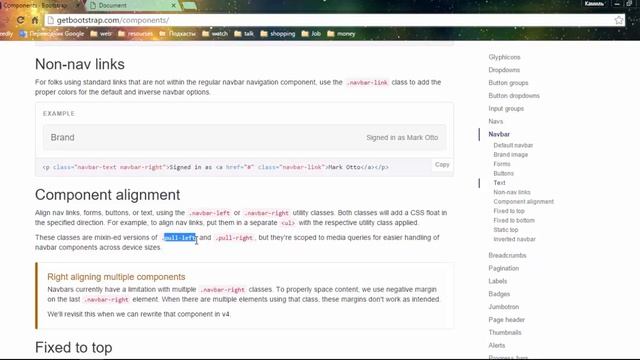Bookmark this page with the star icon
The image size is (640, 360).
[x=619, y=20]
